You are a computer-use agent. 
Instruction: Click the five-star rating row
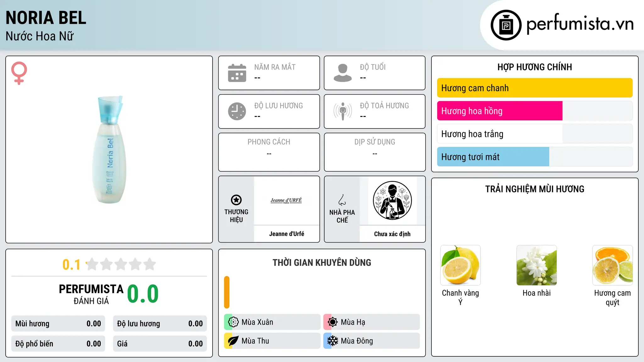pos(121,264)
